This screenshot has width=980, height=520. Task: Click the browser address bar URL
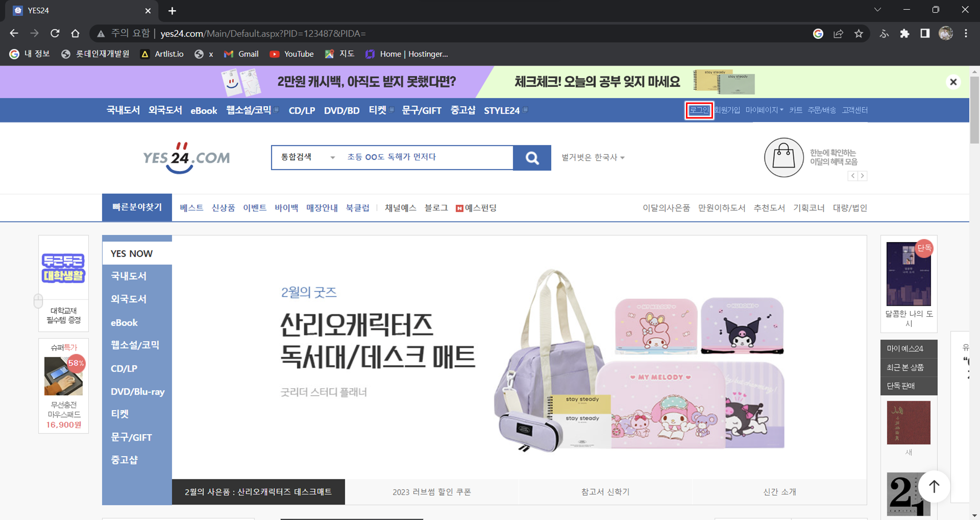coord(263,33)
